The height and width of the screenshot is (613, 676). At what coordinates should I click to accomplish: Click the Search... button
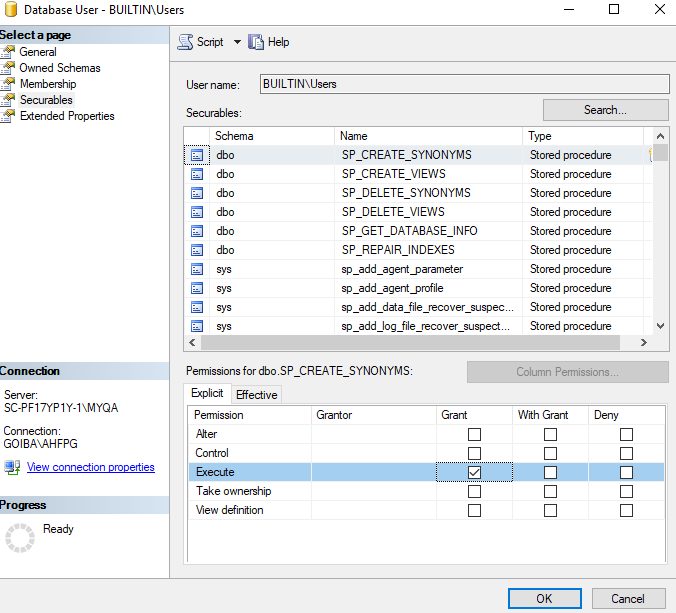606,110
